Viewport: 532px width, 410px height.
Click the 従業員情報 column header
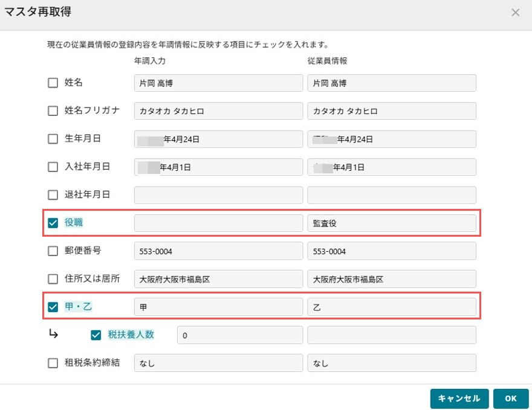pyautogui.click(x=327, y=61)
